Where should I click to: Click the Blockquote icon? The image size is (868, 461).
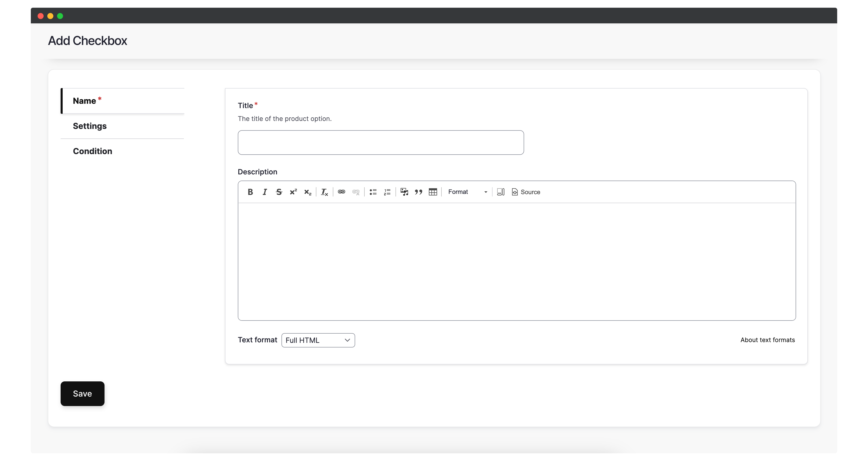[x=419, y=192]
